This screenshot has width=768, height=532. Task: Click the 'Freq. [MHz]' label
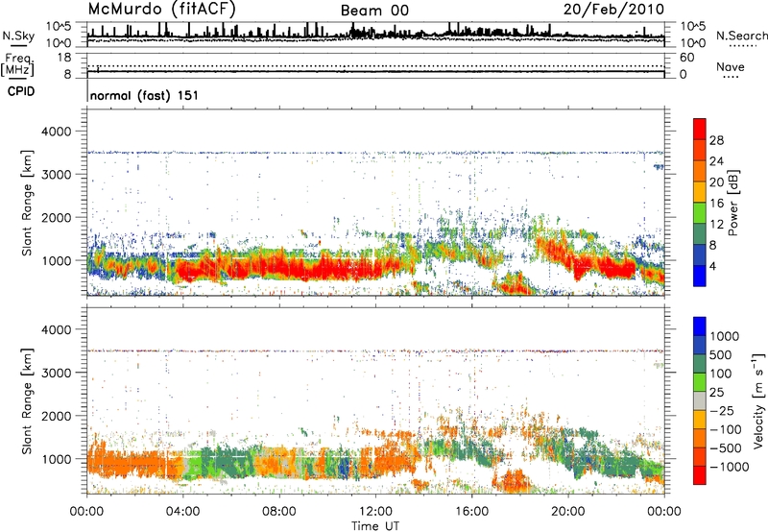pyautogui.click(x=18, y=64)
